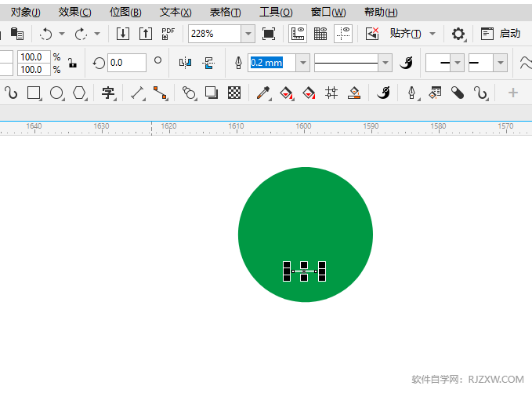
Task: Open the 文本(X) menu
Action: point(176,13)
